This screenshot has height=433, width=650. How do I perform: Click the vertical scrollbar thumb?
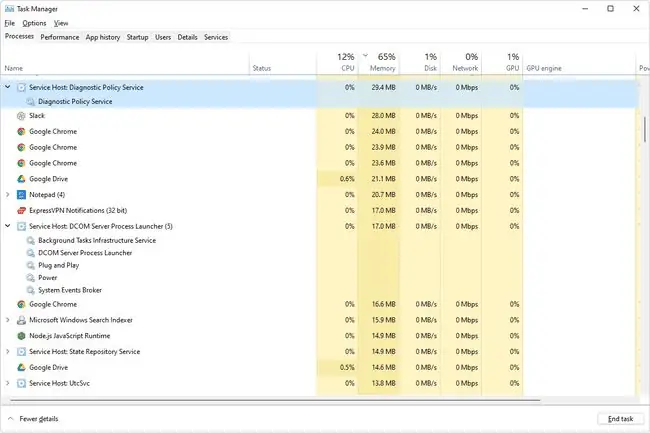pos(645,130)
